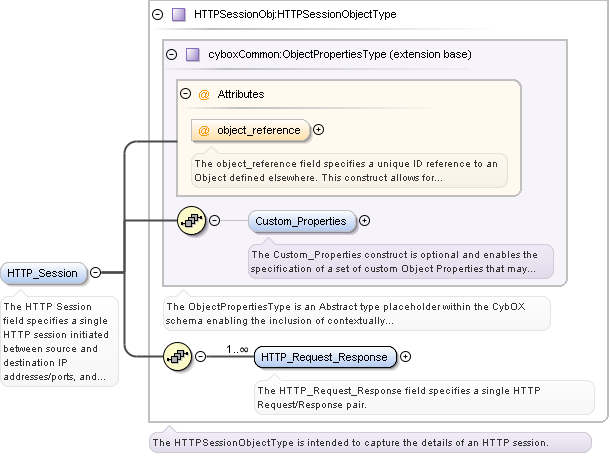Collapse the HTTPSessionObjectType container
This screenshot has height=456, width=610.
pyautogui.click(x=158, y=15)
